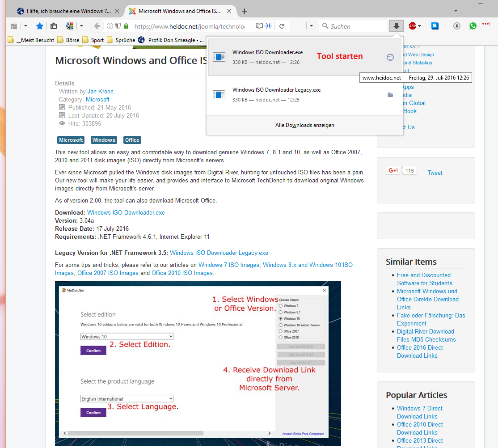Open new tab with plus button
The height and width of the screenshot is (448, 498).
pos(244,11)
